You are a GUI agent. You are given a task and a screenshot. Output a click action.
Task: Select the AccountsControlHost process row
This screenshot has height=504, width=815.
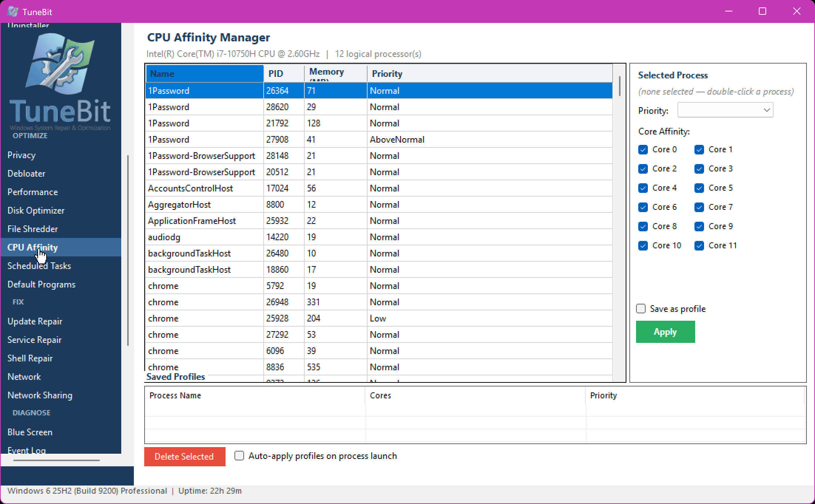click(x=379, y=188)
